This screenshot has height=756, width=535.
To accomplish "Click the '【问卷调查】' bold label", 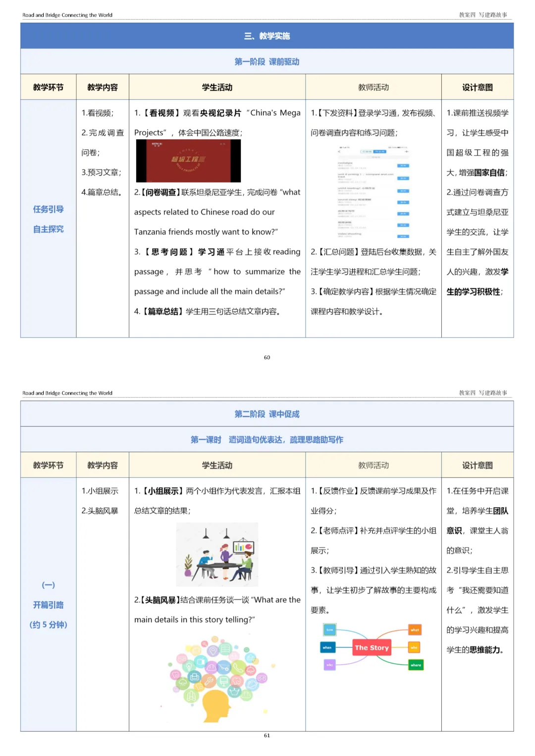I will 160,192.
